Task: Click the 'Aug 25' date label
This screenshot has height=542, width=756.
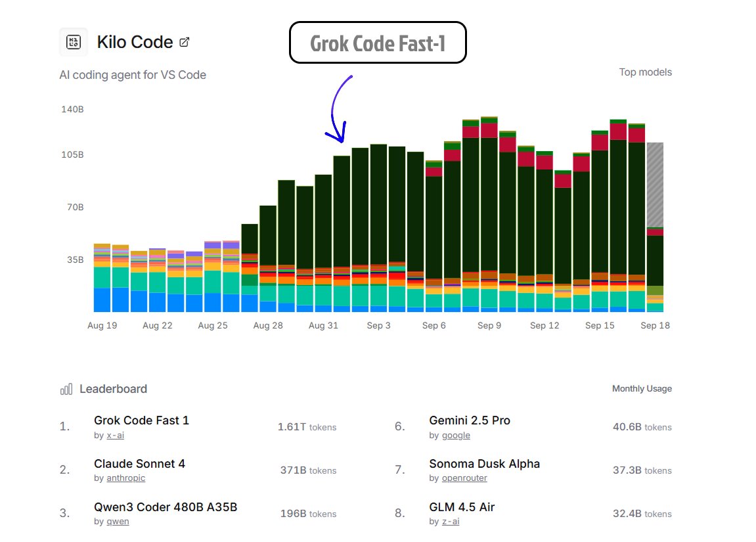Action: point(213,325)
